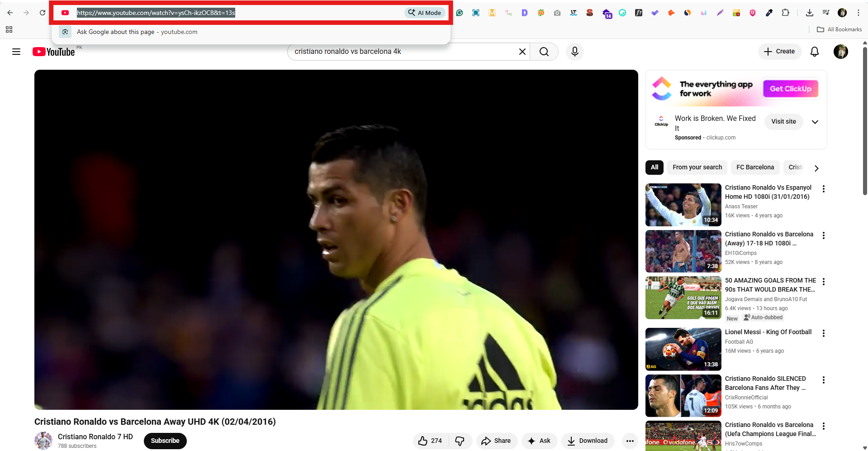Click the AI Mode search icon in address bar
Image resolution: width=868 pixels, height=451 pixels.
(424, 13)
